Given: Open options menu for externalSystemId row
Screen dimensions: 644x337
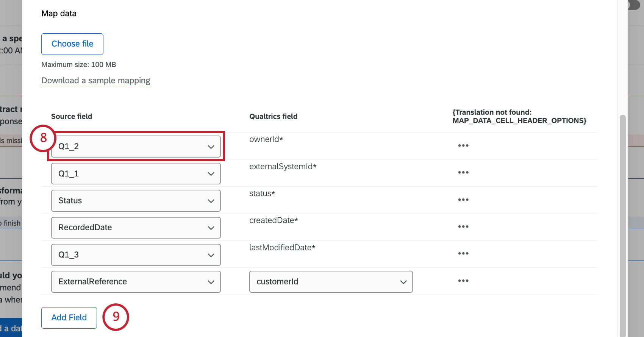Looking at the screenshot, I should tap(463, 173).
